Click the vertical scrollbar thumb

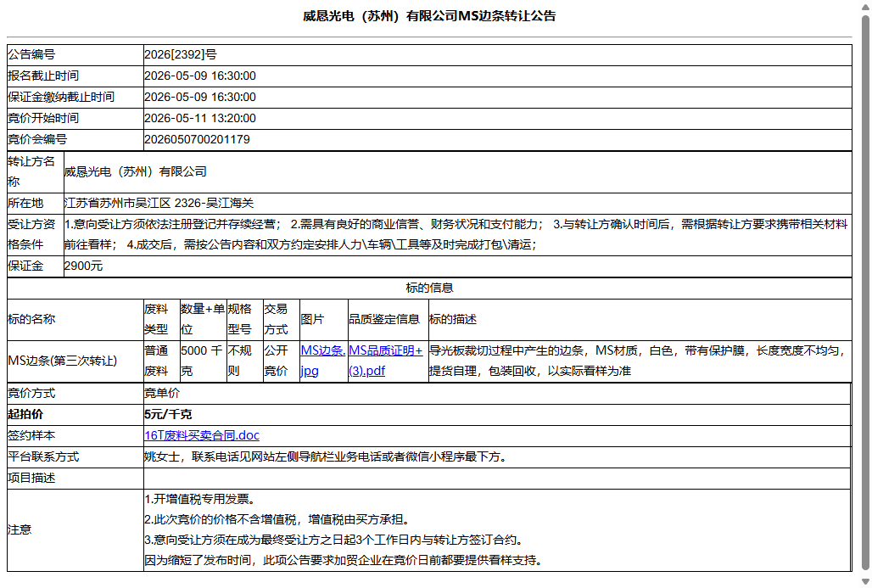point(865,292)
